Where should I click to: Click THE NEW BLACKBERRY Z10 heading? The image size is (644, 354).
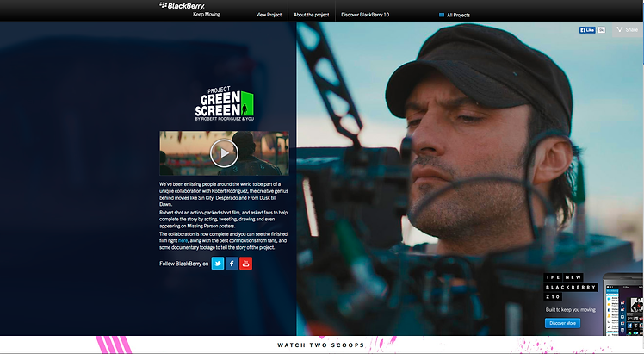(x=570, y=287)
